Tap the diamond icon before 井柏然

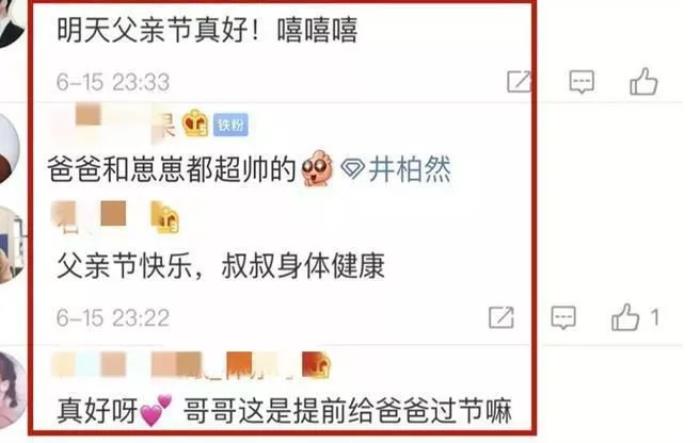pyautogui.click(x=353, y=170)
